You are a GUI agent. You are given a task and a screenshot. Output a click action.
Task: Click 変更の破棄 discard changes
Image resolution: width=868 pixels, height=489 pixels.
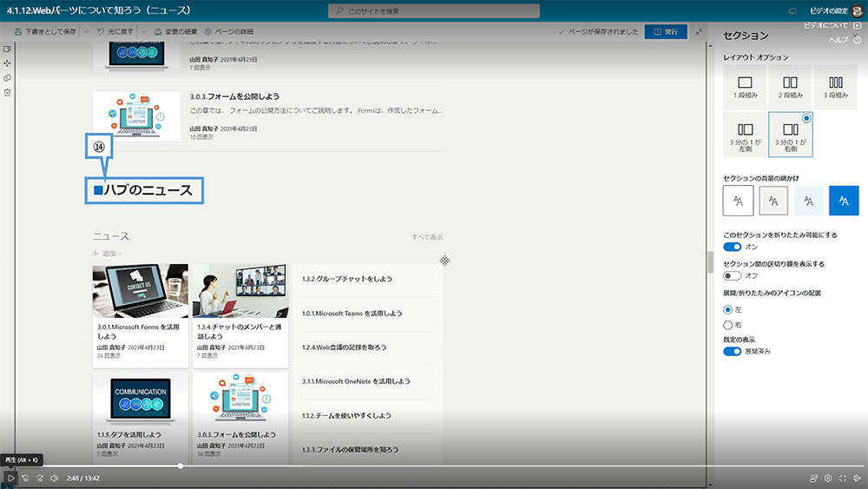point(175,31)
